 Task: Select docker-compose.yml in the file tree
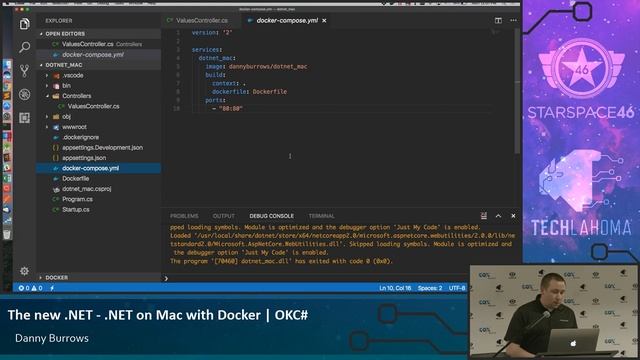(x=99, y=168)
